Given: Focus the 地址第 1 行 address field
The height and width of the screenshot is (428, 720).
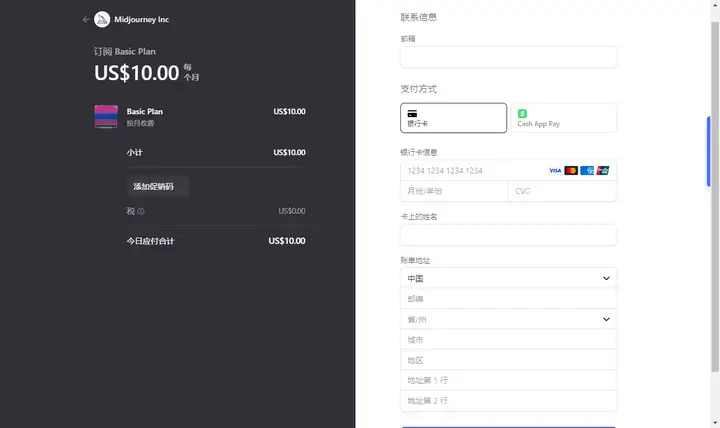Looking at the screenshot, I should click(x=508, y=380).
